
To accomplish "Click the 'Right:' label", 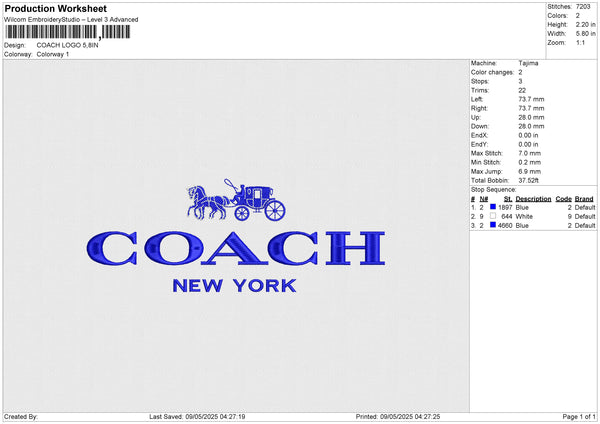I will [x=479, y=108].
